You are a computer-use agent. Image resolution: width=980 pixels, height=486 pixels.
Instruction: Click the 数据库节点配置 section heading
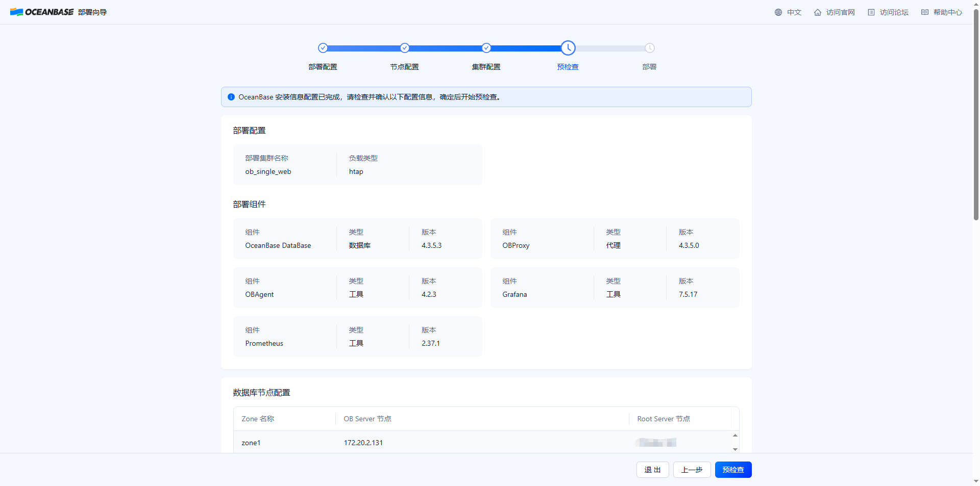(261, 392)
